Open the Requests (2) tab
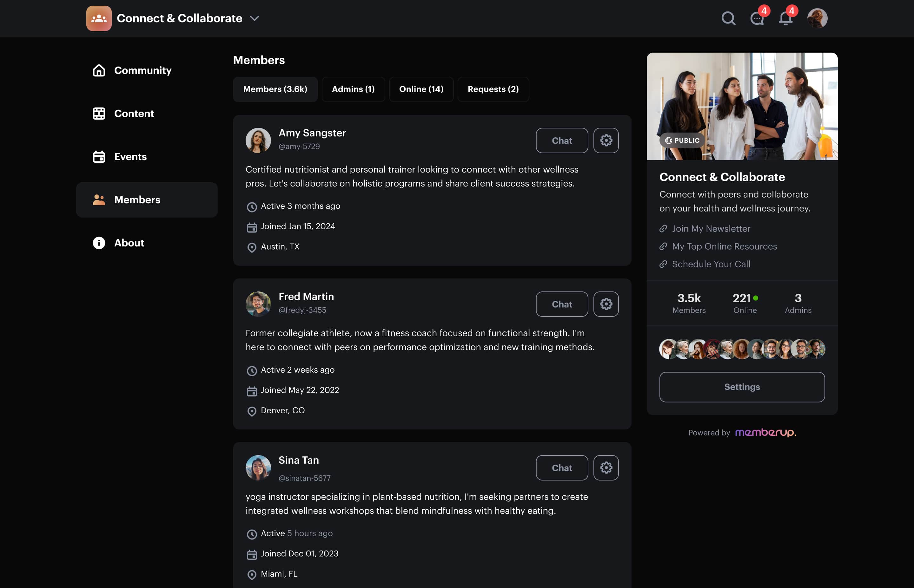This screenshot has width=914, height=588. (493, 89)
